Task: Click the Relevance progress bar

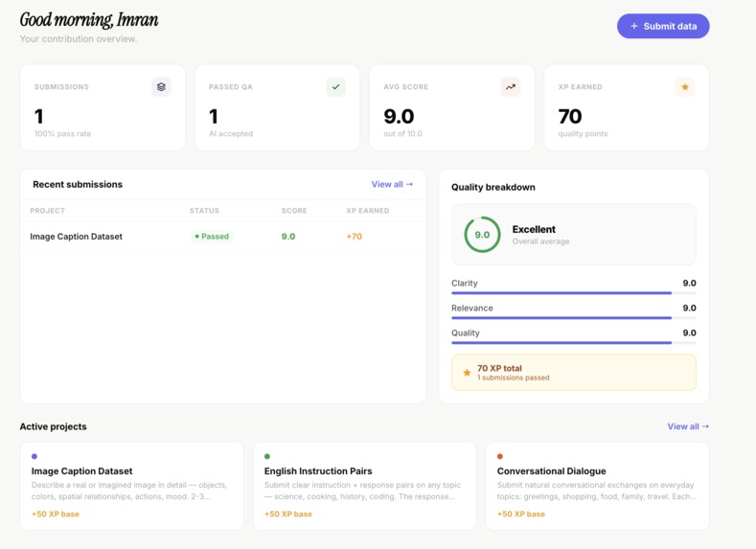Action: click(x=574, y=318)
